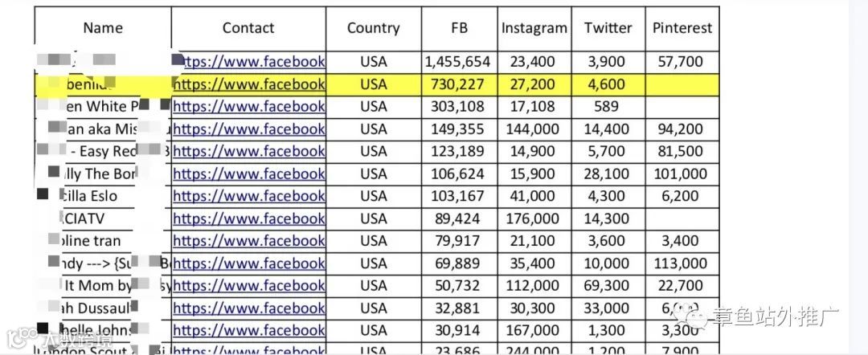Select the FB cell with value 89,424
This screenshot has height=355, width=868.
click(459, 218)
